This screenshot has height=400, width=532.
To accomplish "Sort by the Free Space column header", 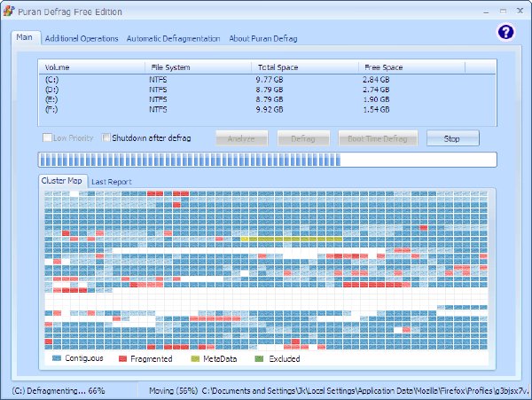I will tap(411, 67).
